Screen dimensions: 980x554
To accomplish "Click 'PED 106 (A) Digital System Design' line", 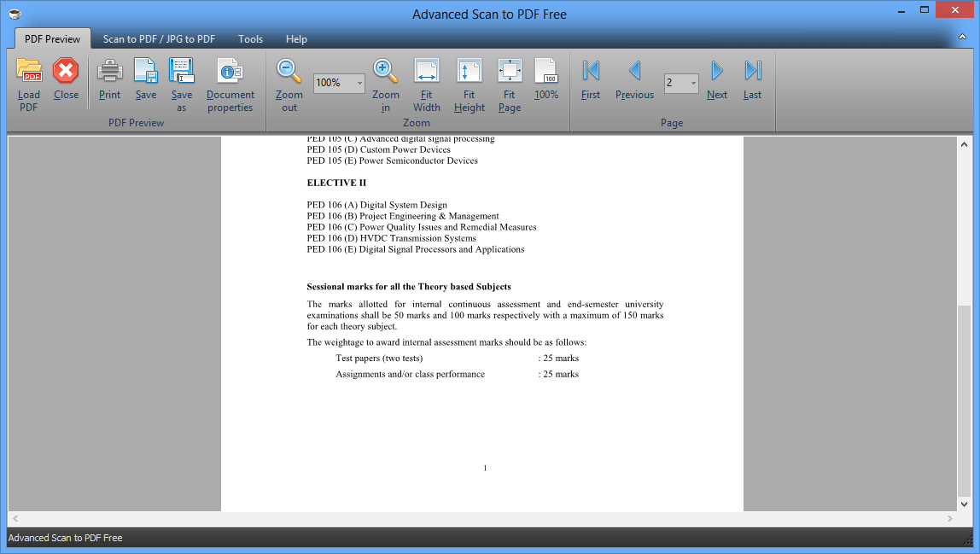I will pyautogui.click(x=376, y=205).
